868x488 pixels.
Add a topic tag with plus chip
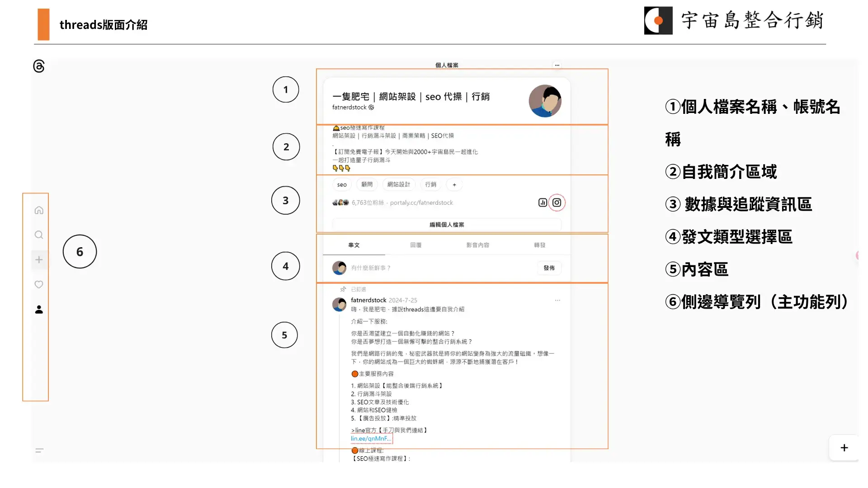[x=454, y=185]
